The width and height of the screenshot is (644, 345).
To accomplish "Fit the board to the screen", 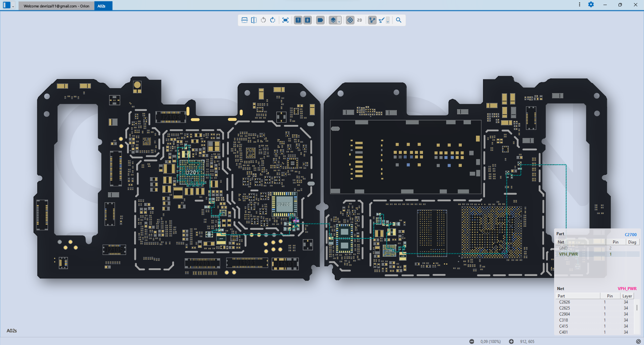I will (x=285, y=20).
